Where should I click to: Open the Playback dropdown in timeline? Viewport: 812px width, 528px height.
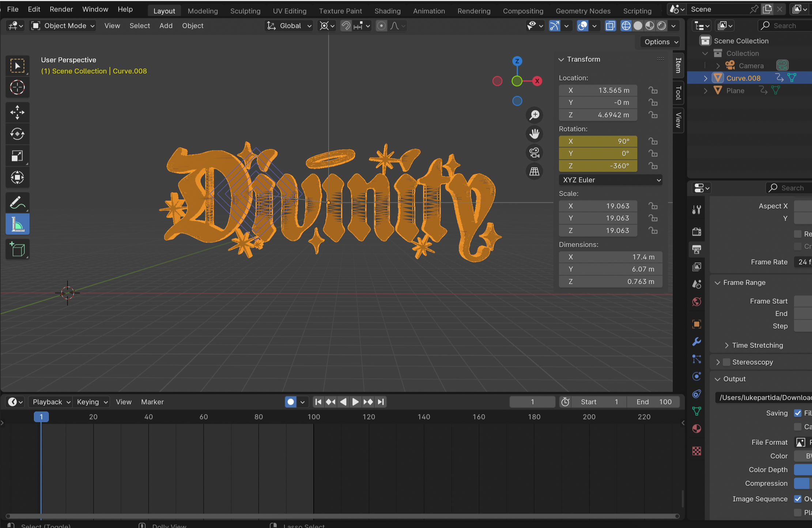coord(50,402)
